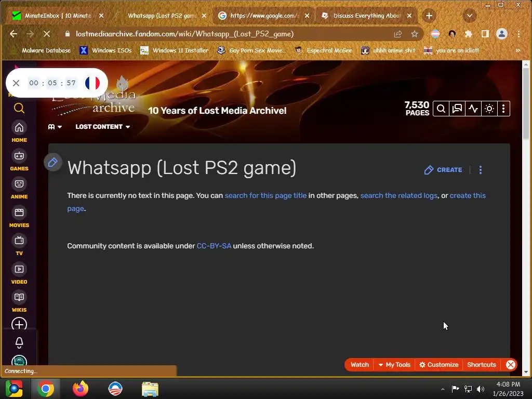Close the MinuteInbox tab
The width and height of the screenshot is (532, 399).
pos(101,16)
